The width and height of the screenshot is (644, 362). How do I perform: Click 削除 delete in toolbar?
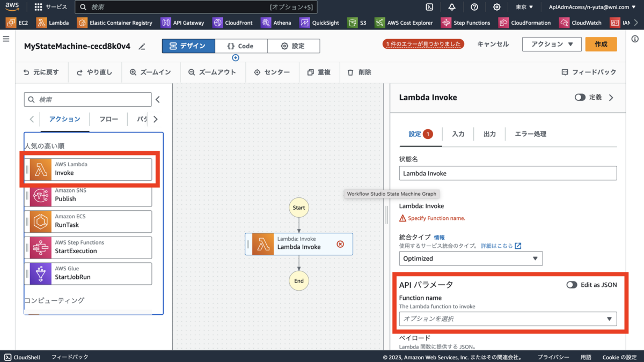359,72
